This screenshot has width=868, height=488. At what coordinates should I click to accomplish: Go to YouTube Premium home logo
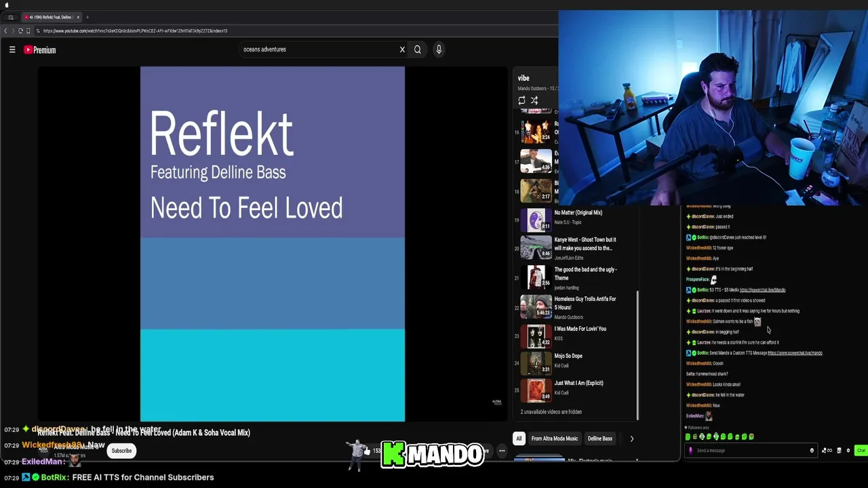click(x=40, y=49)
